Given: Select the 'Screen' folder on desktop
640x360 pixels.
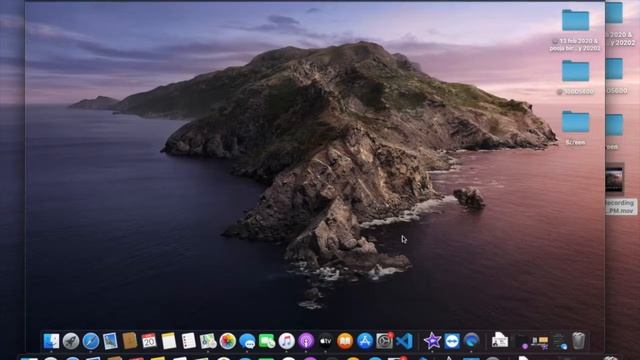Looking at the screenshot, I should [x=576, y=121].
